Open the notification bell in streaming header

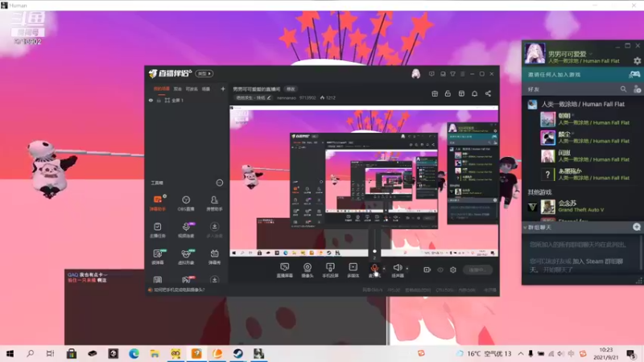(474, 93)
